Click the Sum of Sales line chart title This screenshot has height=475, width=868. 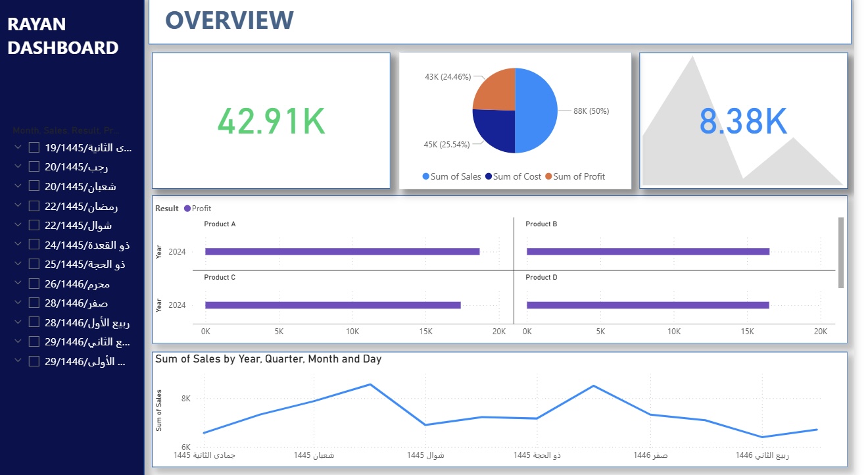point(268,359)
